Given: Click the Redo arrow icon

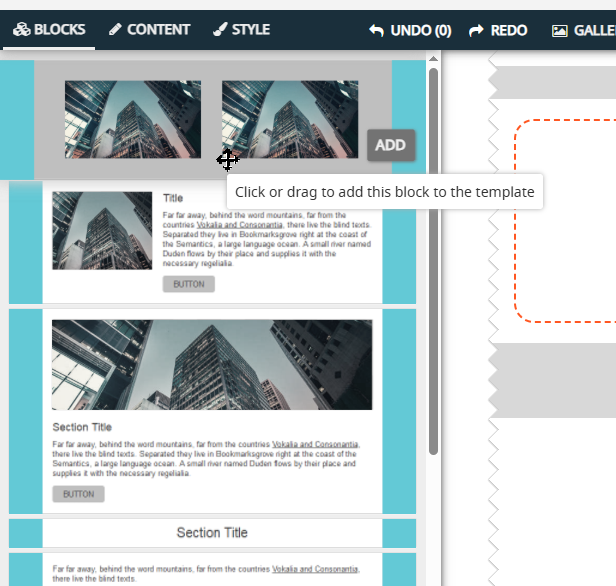Looking at the screenshot, I should (x=476, y=30).
